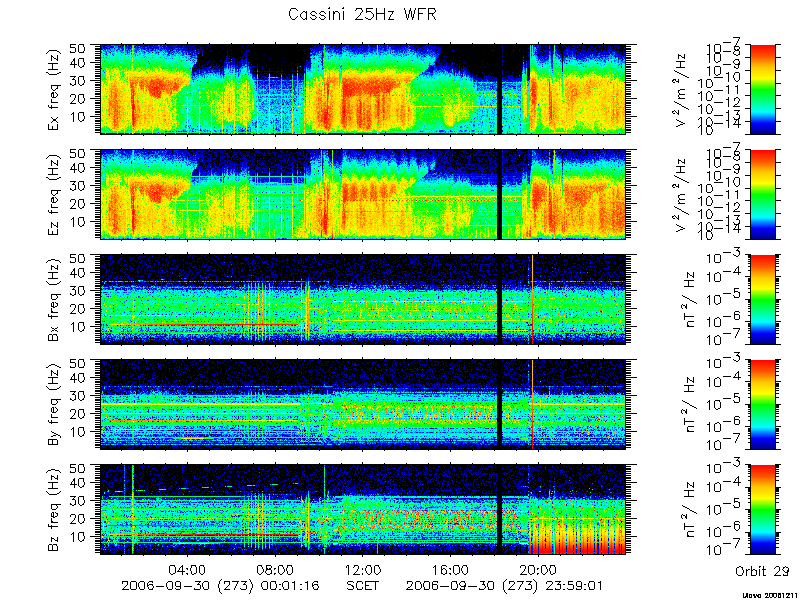Select the Bx magnetic field spectrogram panel
The height and width of the screenshot is (600, 800).
click(x=363, y=299)
